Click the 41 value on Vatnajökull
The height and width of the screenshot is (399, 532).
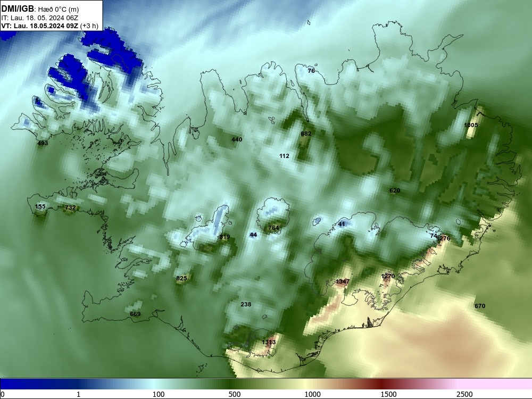point(342,224)
